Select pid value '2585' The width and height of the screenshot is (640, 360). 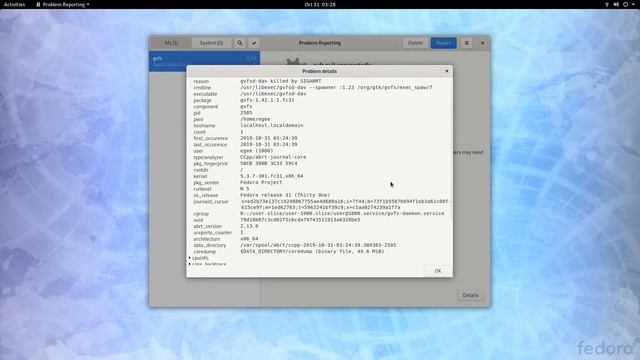(246, 113)
